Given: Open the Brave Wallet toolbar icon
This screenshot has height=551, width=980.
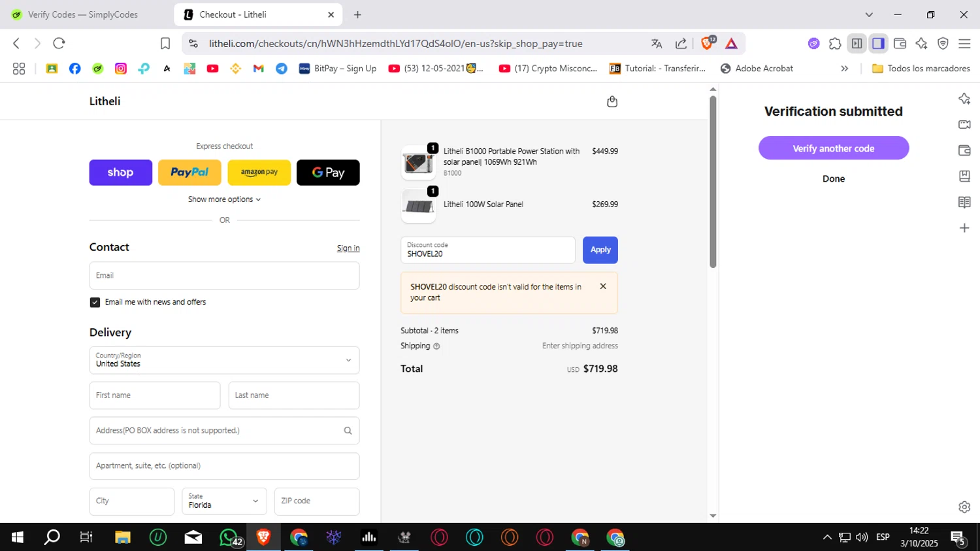Looking at the screenshot, I should point(900,44).
